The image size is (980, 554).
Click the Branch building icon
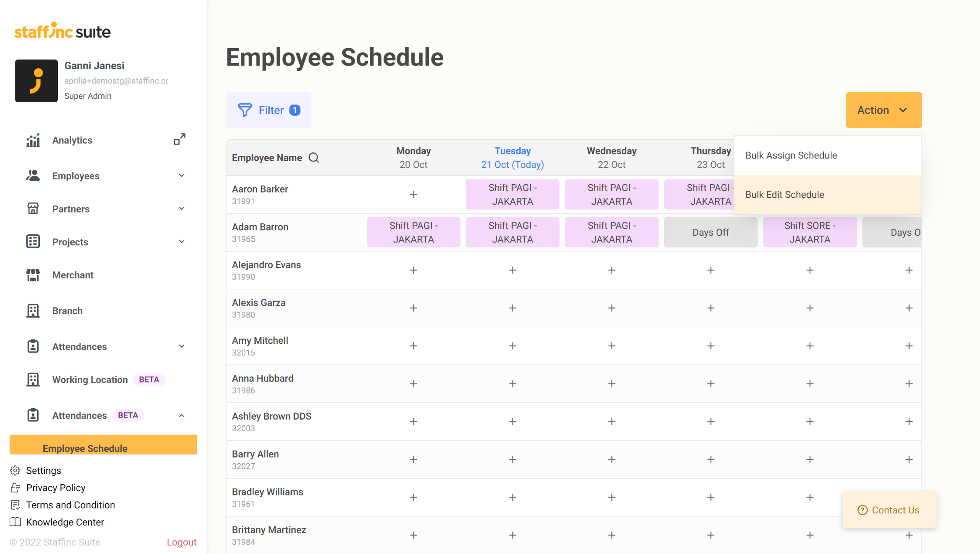click(x=33, y=311)
